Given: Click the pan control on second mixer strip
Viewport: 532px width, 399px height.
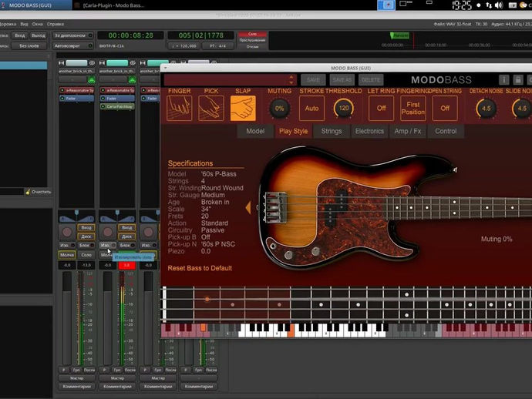Looking at the screenshot, I should pos(117,217).
